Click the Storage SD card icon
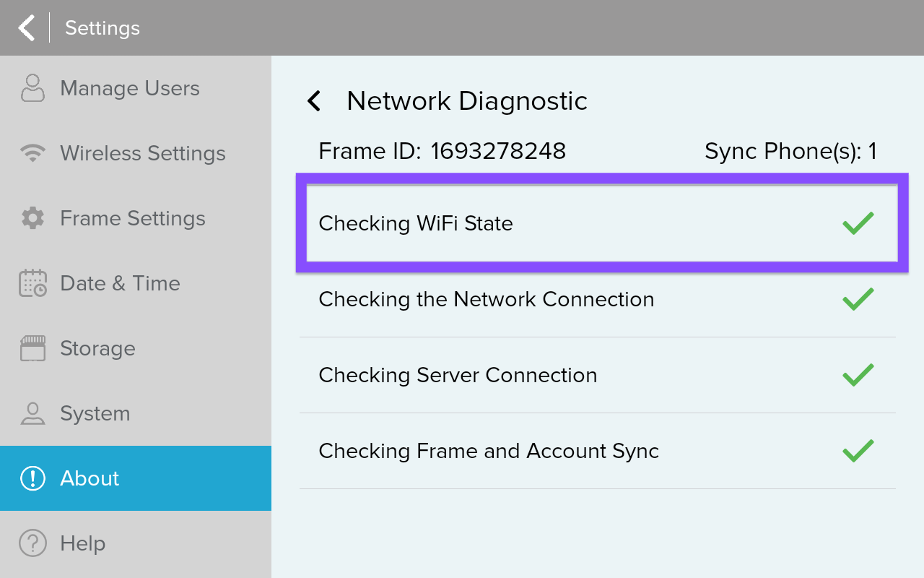The width and height of the screenshot is (924, 578). coord(32,348)
